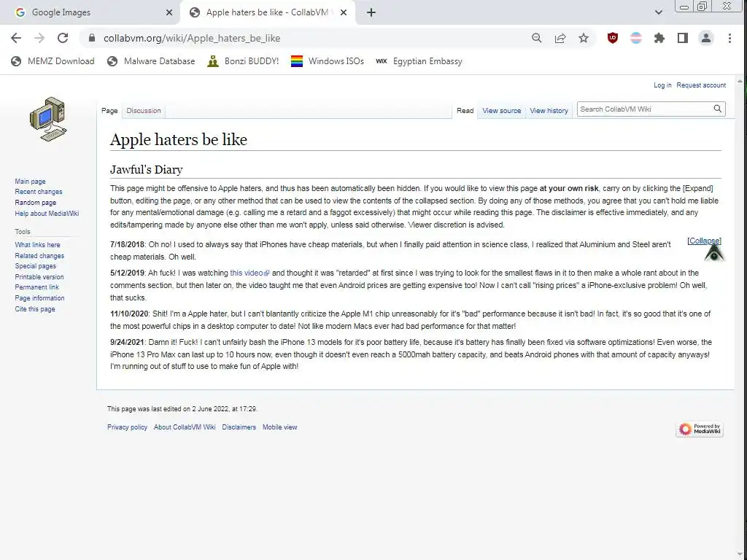Open the Egyptian Embassy bookmark
This screenshot has width=747, height=560.
click(x=419, y=61)
